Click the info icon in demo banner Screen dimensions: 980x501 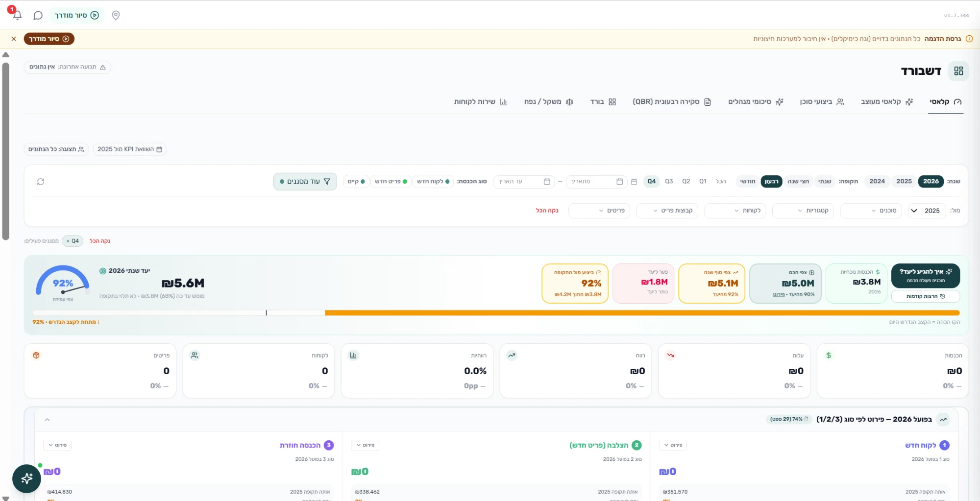(x=969, y=39)
